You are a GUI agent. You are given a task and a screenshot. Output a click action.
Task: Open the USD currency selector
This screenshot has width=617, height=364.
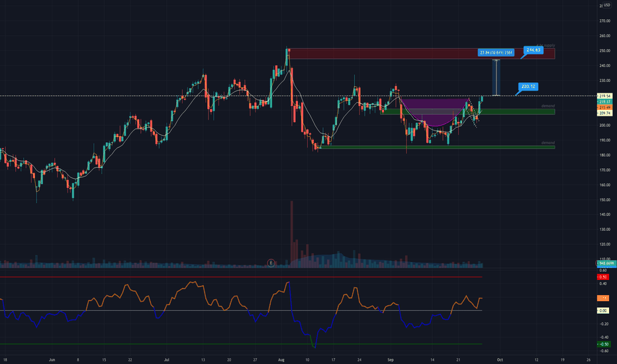click(607, 5)
